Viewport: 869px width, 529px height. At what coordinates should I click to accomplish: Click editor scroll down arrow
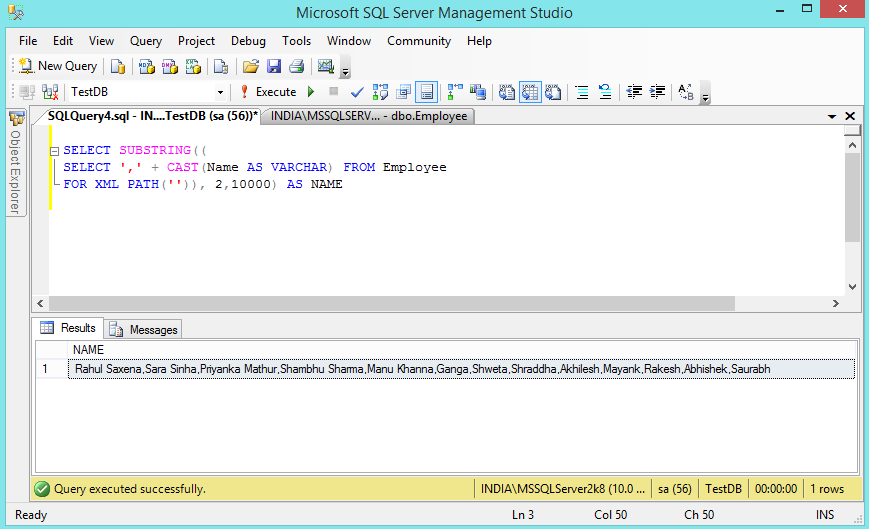852,286
